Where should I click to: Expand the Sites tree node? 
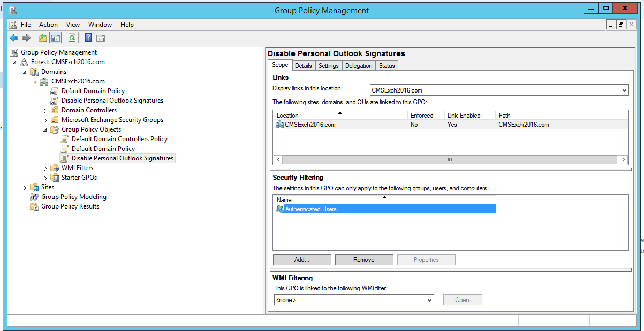(25, 188)
